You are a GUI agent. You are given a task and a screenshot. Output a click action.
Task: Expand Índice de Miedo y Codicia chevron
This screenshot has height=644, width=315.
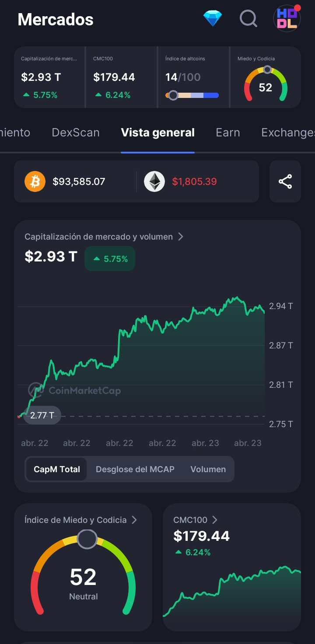click(x=134, y=520)
